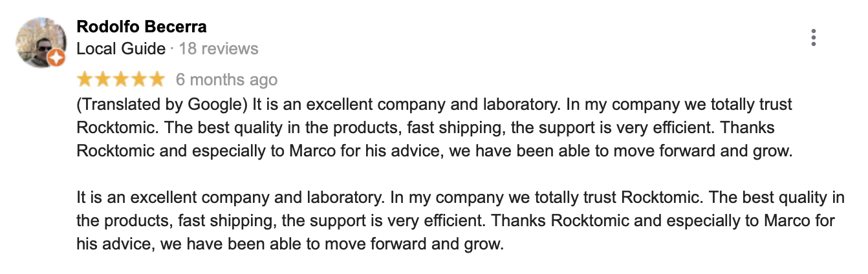This screenshot has width=868, height=274.
Task: Open the Rodolfo Becerra name link
Action: (142, 27)
